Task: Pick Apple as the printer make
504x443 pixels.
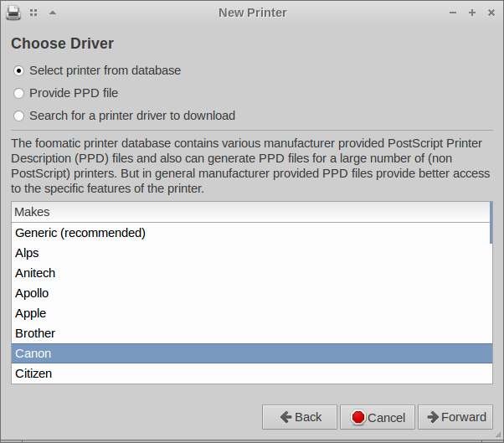Action: [x=30, y=313]
